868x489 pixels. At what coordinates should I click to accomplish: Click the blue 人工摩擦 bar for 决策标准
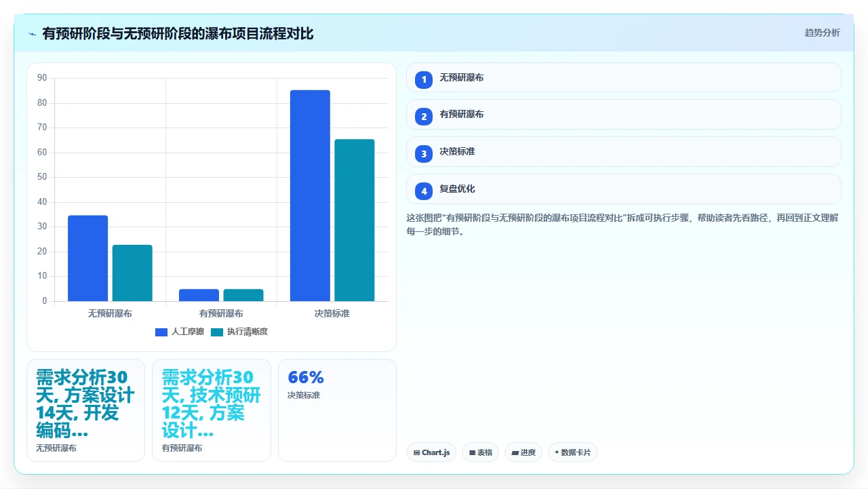click(310, 195)
